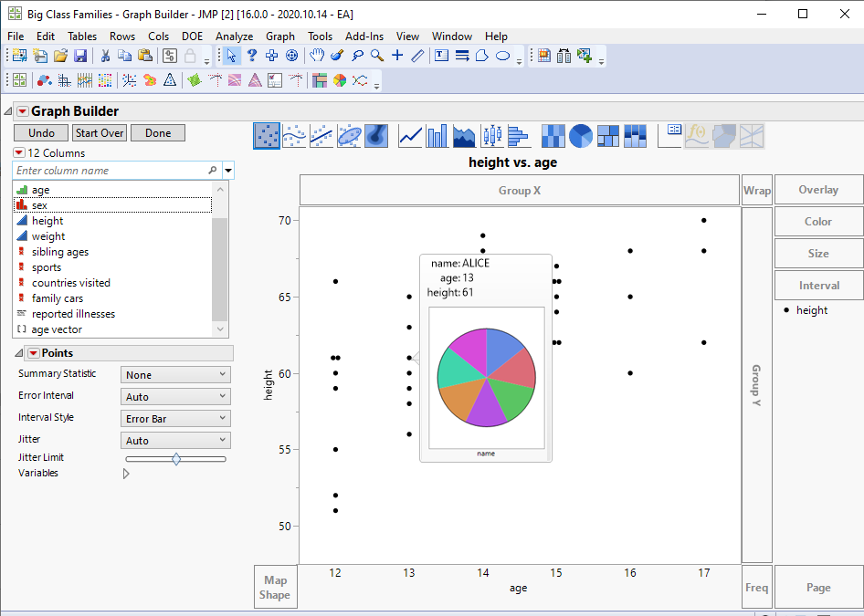Select the Histogram element icon
This screenshot has height=616, width=864.
pyautogui.click(x=519, y=136)
